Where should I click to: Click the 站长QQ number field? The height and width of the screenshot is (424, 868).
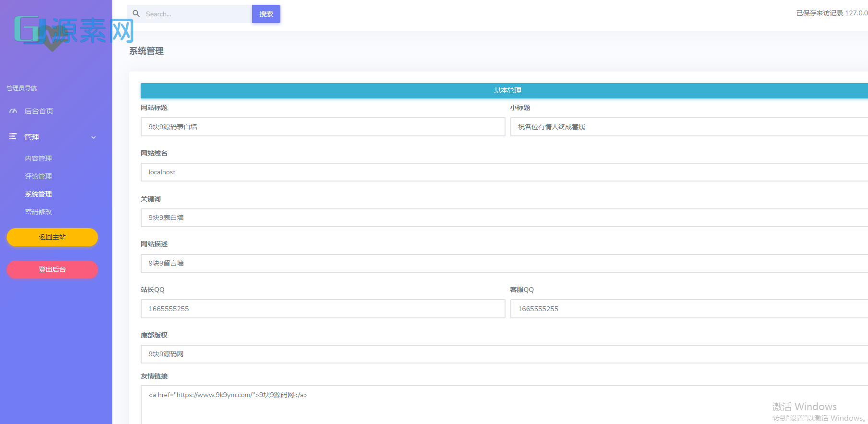[323, 309]
